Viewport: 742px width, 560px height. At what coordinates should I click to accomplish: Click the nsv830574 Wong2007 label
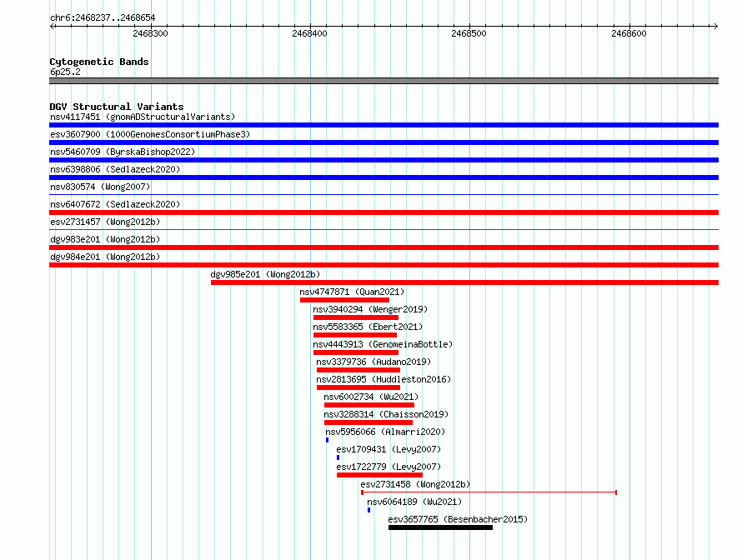[x=100, y=187]
